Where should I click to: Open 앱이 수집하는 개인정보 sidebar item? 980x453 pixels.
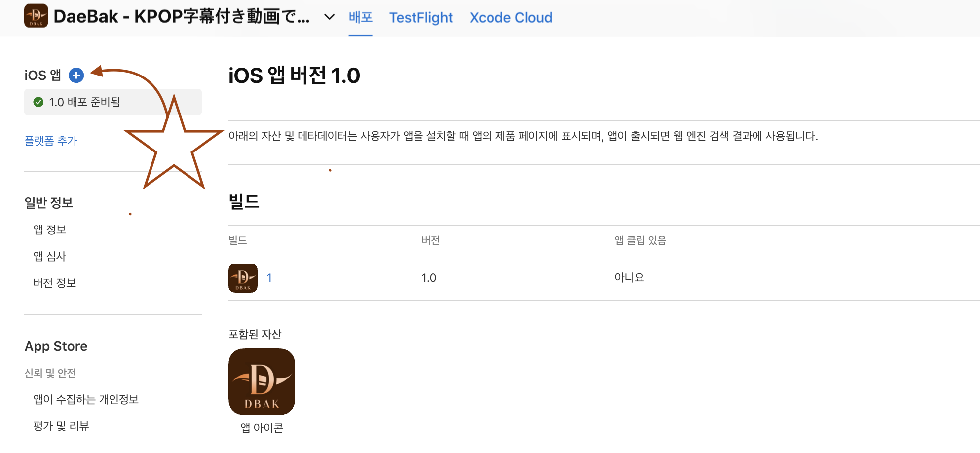pos(86,399)
